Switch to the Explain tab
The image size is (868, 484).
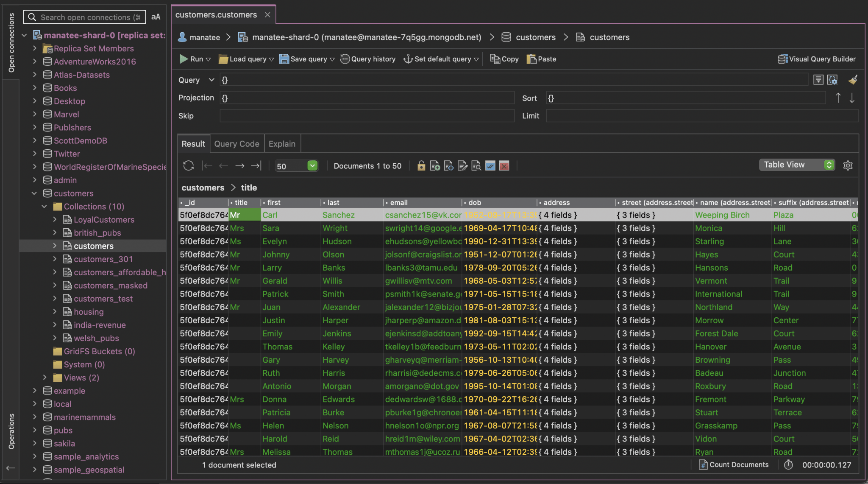pyautogui.click(x=282, y=144)
